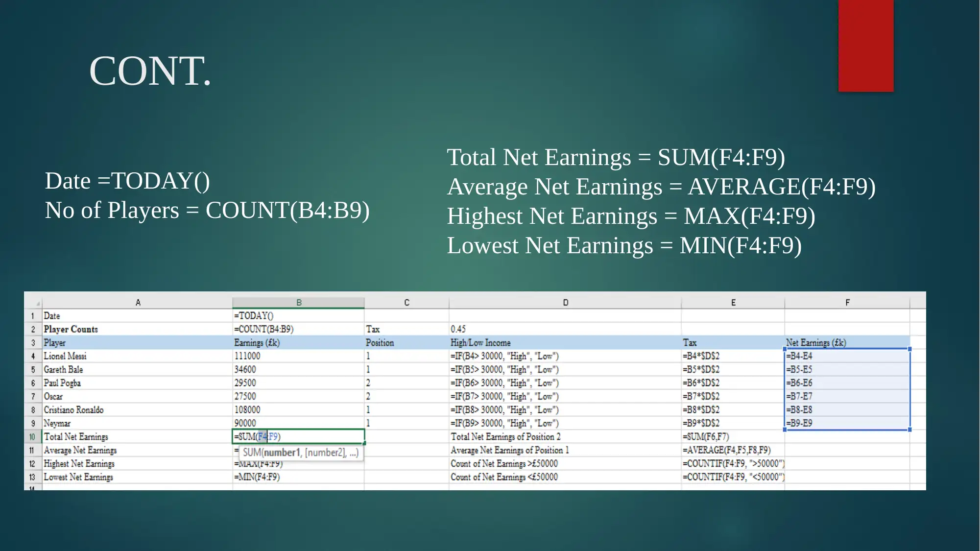This screenshot has height=551, width=980.
Task: Click earnings value 90000
Action: (x=298, y=423)
